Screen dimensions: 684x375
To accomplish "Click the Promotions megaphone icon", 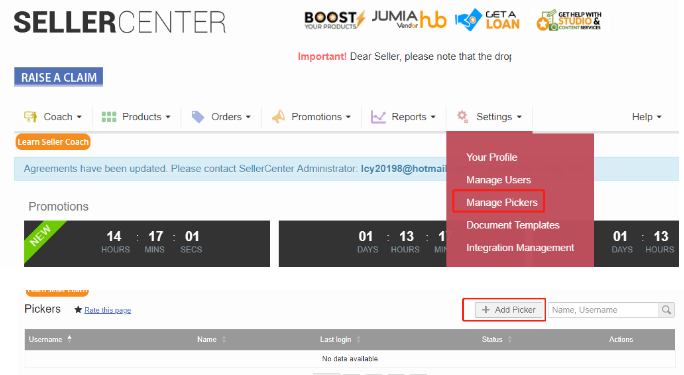I will pos(278,116).
